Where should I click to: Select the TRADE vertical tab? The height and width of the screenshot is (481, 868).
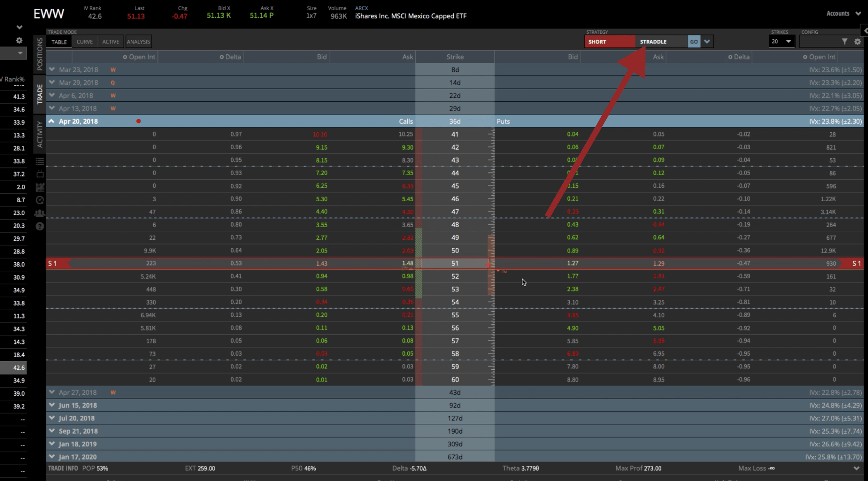pyautogui.click(x=40, y=94)
